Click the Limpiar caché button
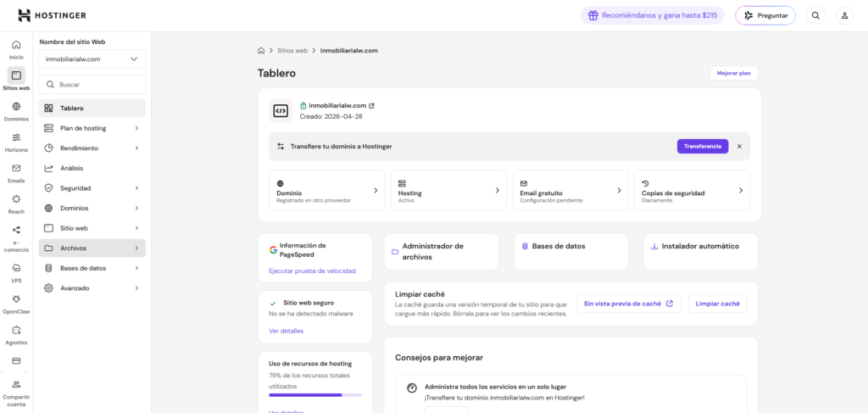The width and height of the screenshot is (868, 413). point(717,304)
